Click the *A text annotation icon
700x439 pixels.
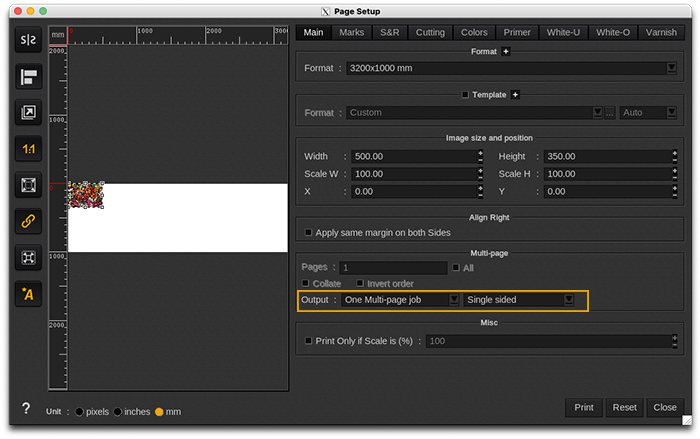[x=28, y=294]
